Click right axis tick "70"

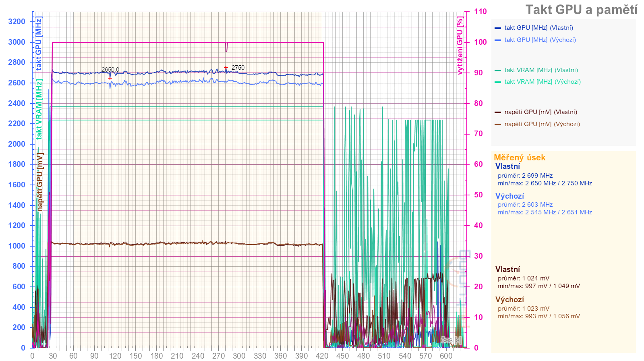coord(478,134)
